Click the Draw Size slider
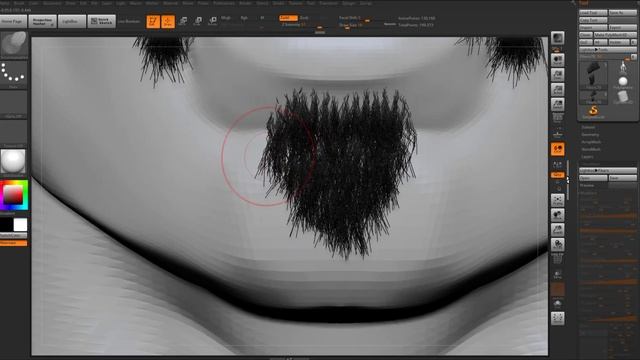 point(360,25)
